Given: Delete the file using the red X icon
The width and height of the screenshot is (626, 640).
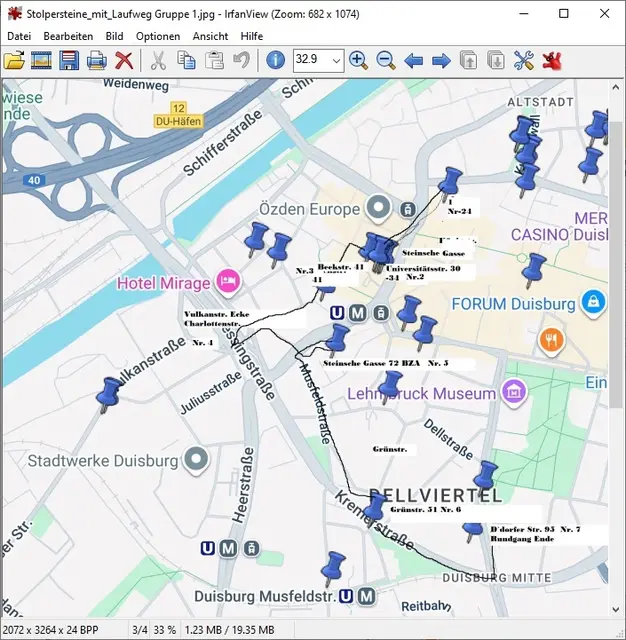Looking at the screenshot, I should (124, 61).
